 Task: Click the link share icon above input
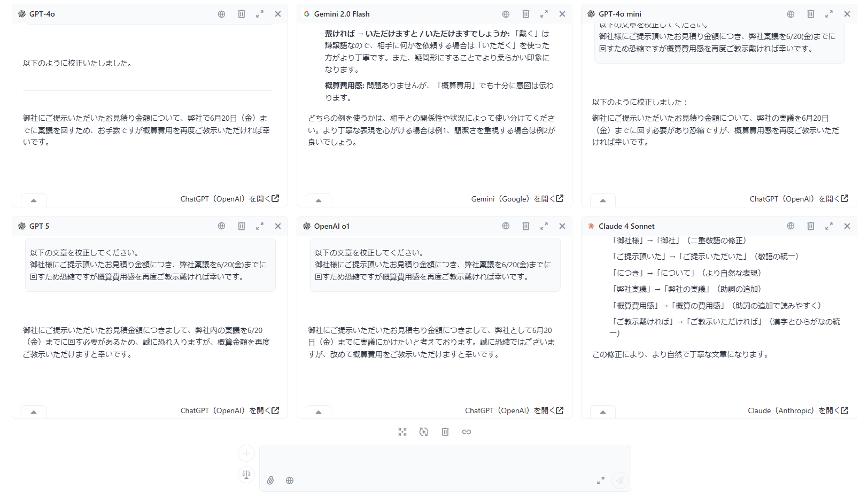click(x=467, y=432)
